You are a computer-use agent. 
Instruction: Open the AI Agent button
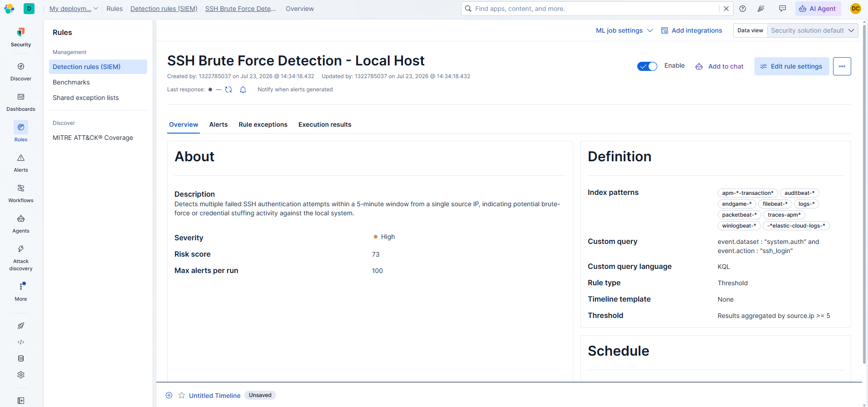click(x=818, y=9)
